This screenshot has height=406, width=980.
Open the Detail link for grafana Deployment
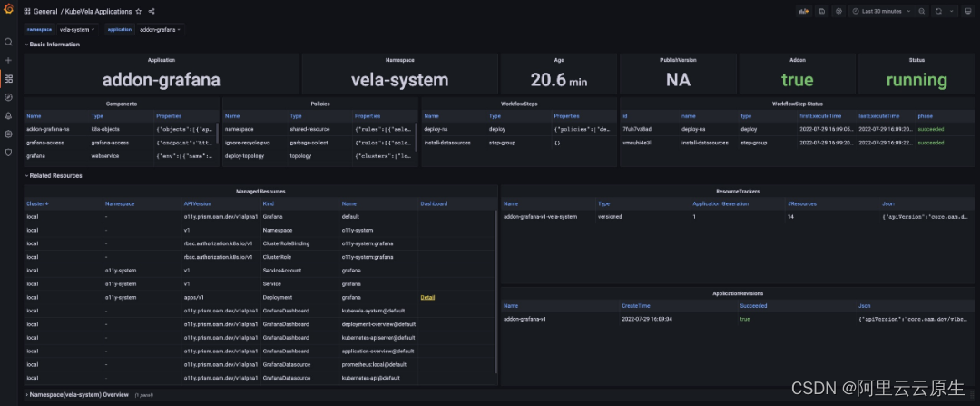[x=427, y=297]
